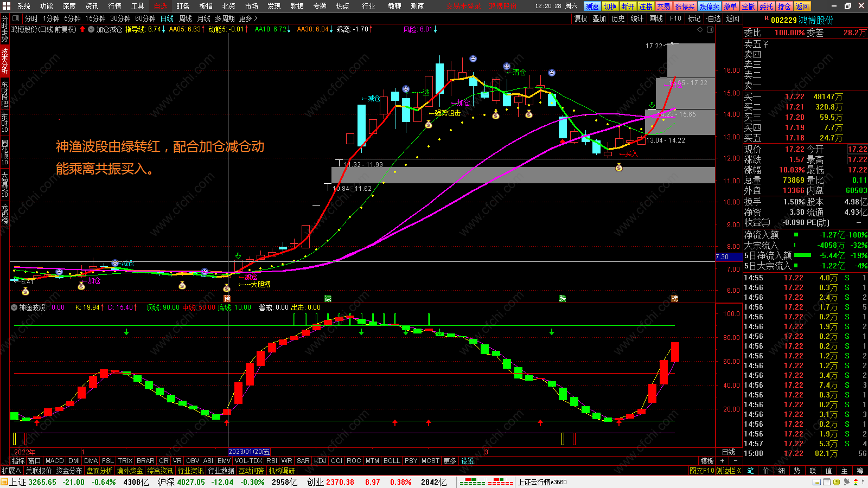Click the four-square app logo icon
The image size is (868, 488).
pos(6,6)
